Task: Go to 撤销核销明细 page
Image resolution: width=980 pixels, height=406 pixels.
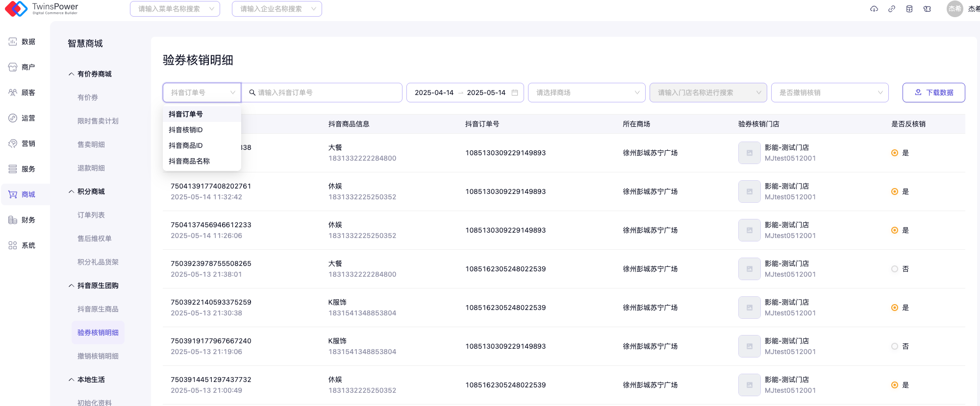Action: [x=98, y=356]
